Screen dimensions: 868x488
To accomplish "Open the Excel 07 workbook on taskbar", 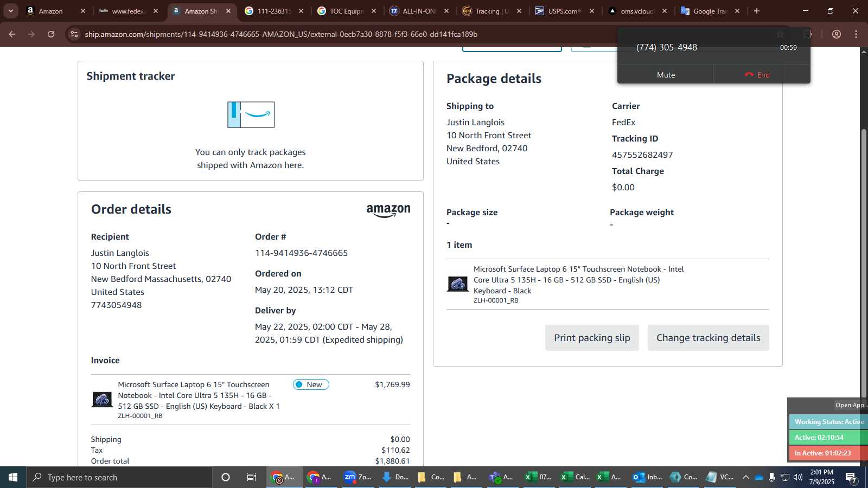I will [x=538, y=477].
